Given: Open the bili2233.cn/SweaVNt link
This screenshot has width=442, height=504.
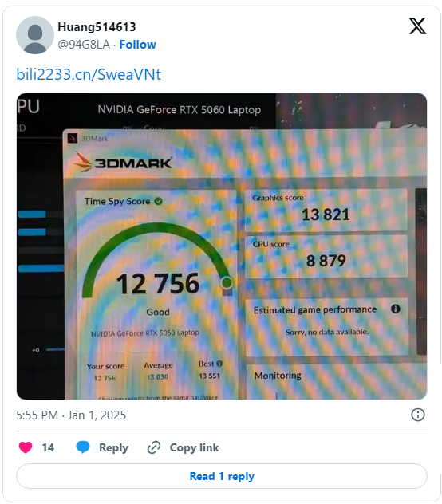Looking at the screenshot, I should tap(89, 74).
